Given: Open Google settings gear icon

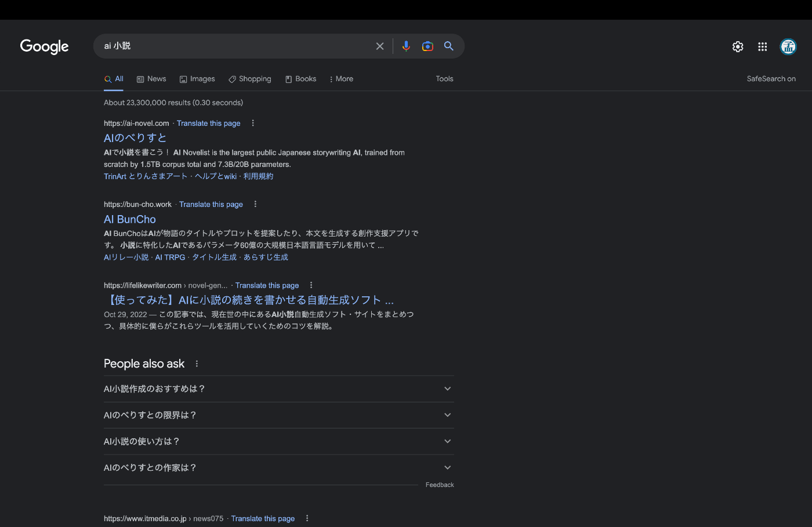Looking at the screenshot, I should click(738, 46).
